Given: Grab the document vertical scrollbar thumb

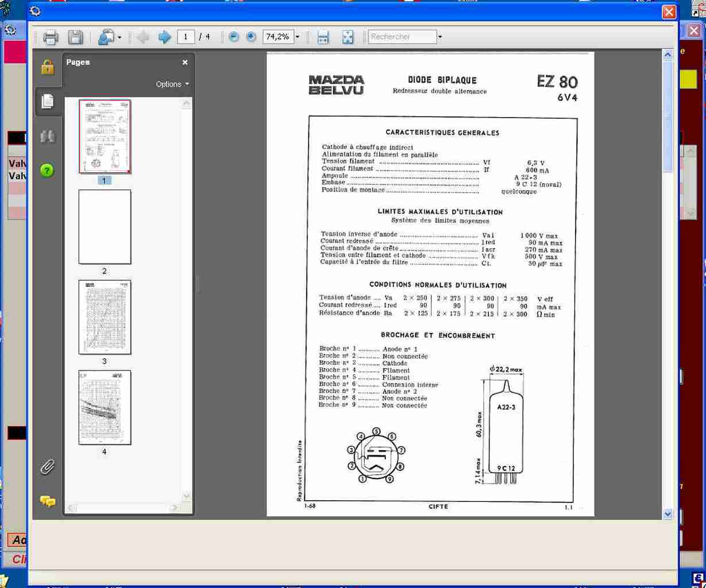Looking at the screenshot, I should click(668, 115).
